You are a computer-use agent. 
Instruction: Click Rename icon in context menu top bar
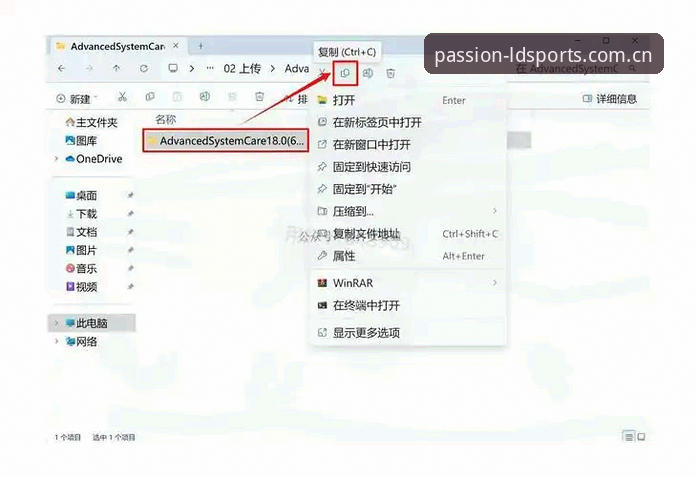coord(368,73)
